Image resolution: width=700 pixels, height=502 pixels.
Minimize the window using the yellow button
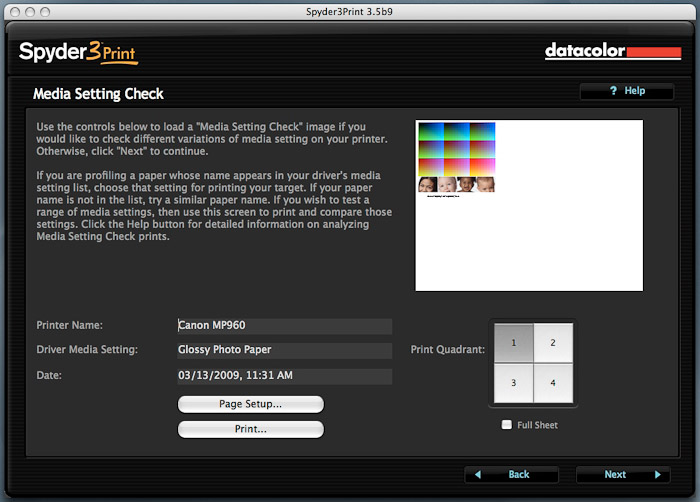29,10
